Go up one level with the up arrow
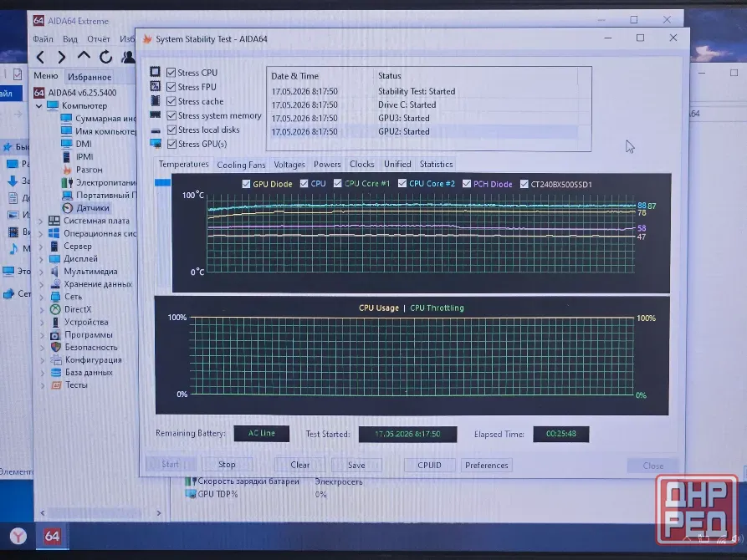 84,56
